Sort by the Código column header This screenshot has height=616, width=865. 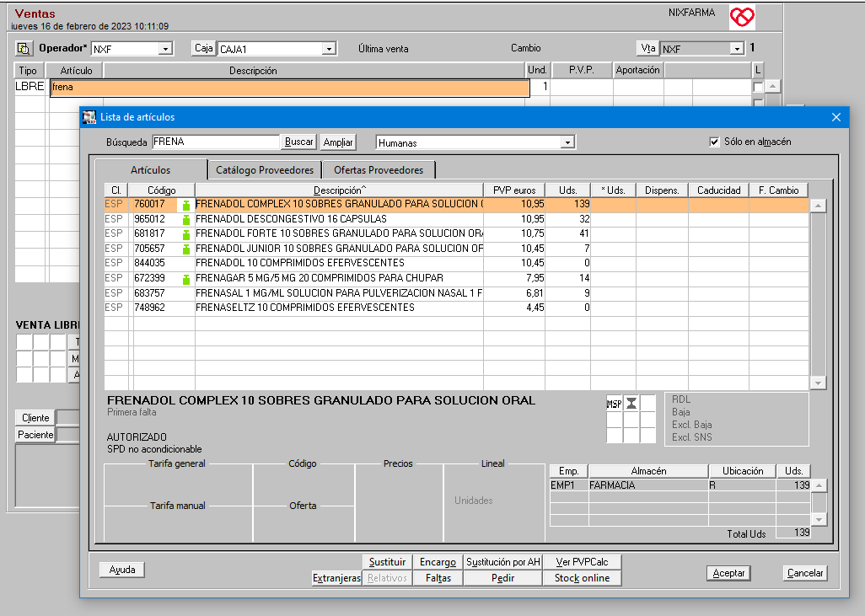(162, 190)
